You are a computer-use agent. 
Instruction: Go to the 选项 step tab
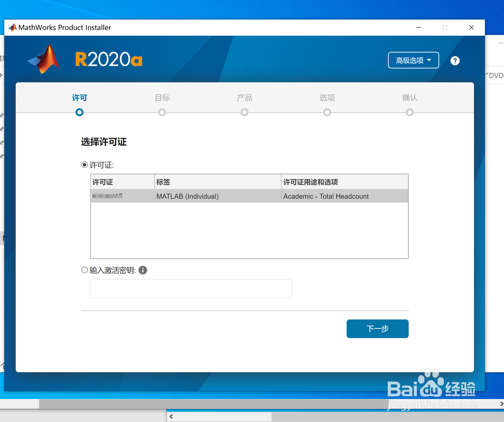tap(327, 98)
